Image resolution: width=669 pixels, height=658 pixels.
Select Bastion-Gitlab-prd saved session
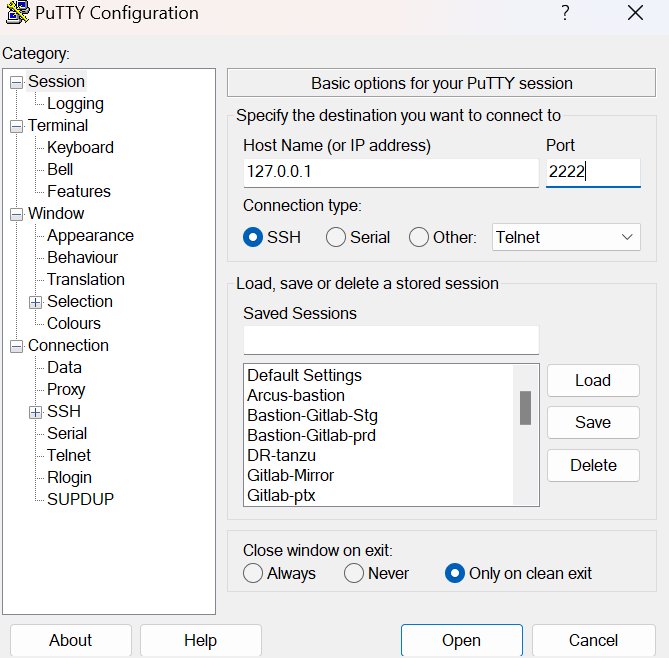click(379, 436)
